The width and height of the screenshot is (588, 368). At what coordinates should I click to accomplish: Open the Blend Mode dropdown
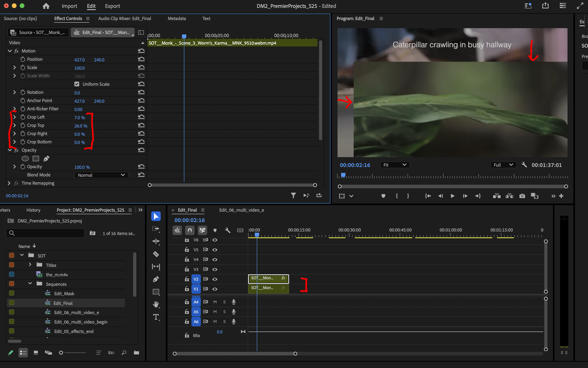point(101,175)
